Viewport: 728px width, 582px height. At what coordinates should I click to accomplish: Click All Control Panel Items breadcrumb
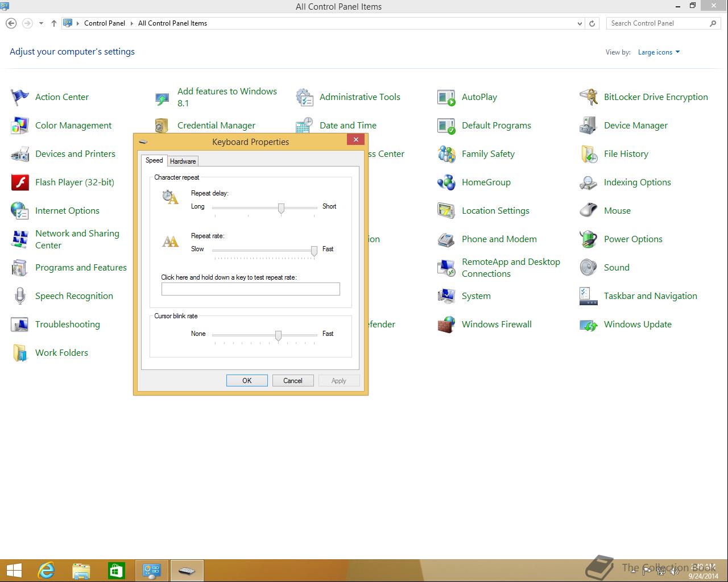(x=172, y=23)
